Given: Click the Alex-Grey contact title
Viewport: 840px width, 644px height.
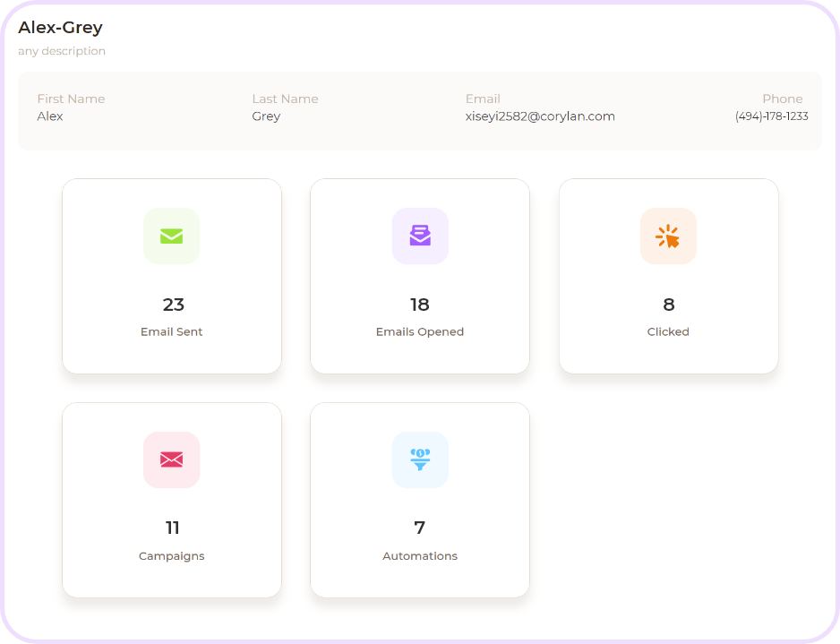Looking at the screenshot, I should [60, 28].
